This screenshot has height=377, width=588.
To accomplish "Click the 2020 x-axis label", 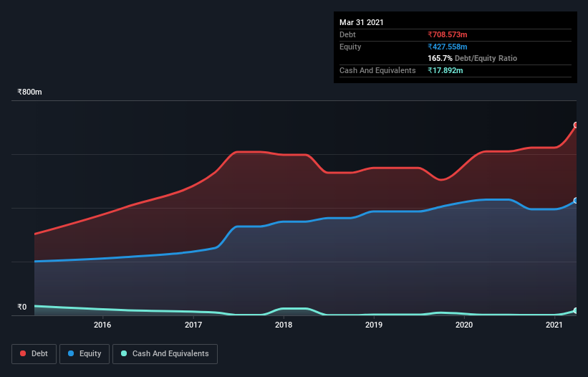I will [464, 325].
